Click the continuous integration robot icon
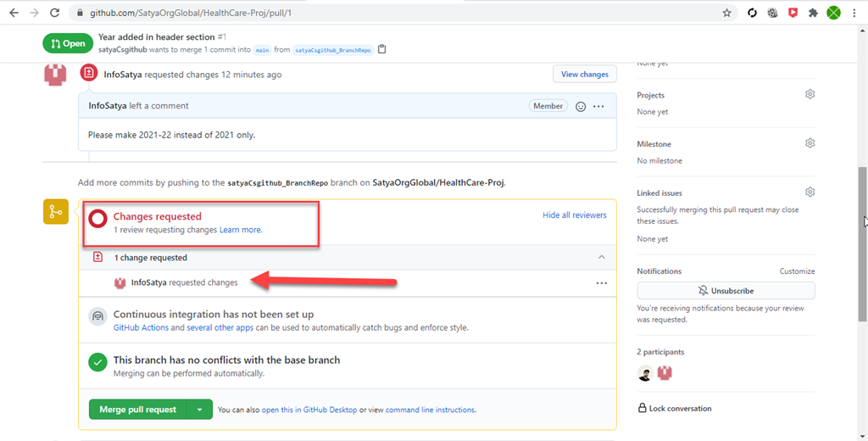 (98, 317)
